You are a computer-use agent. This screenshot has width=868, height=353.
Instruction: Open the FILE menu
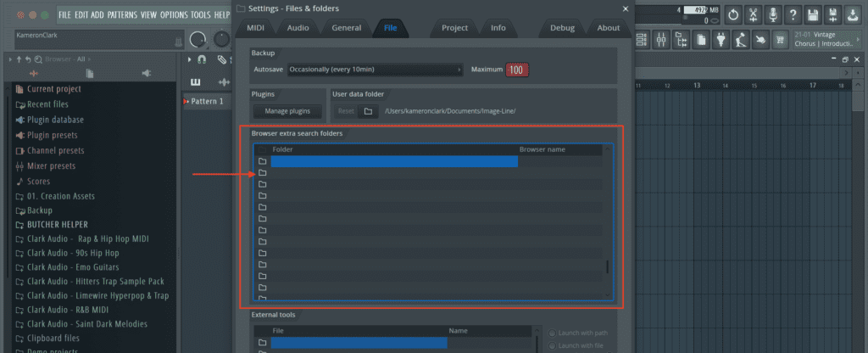[64, 15]
